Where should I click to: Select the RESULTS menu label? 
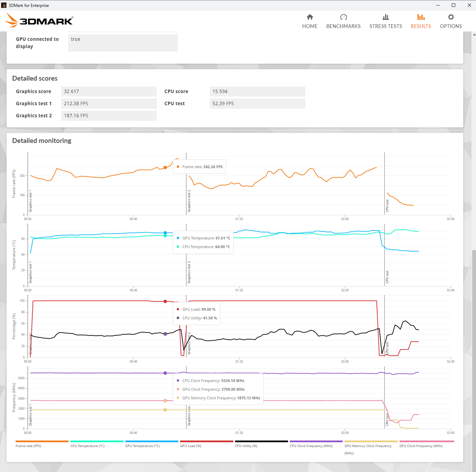pos(421,26)
